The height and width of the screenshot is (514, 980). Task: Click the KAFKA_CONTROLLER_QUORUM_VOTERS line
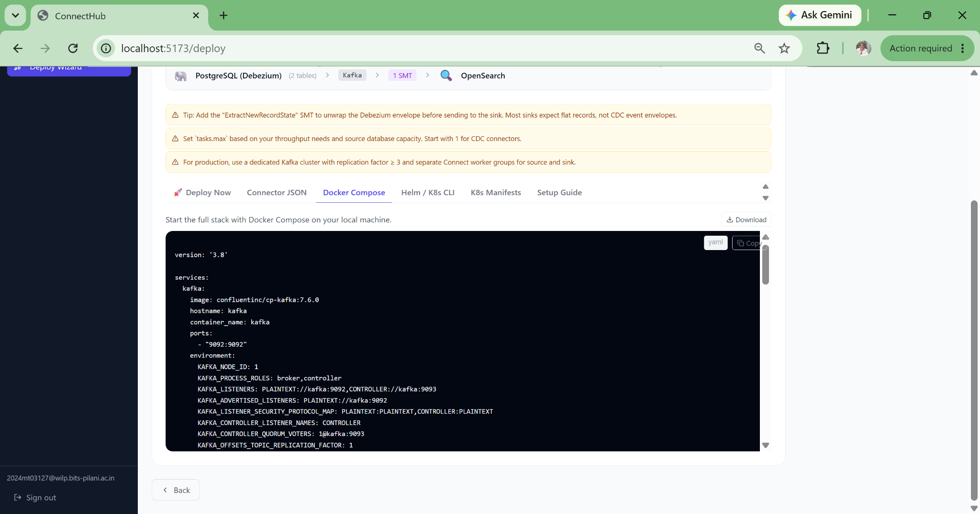[281, 434]
